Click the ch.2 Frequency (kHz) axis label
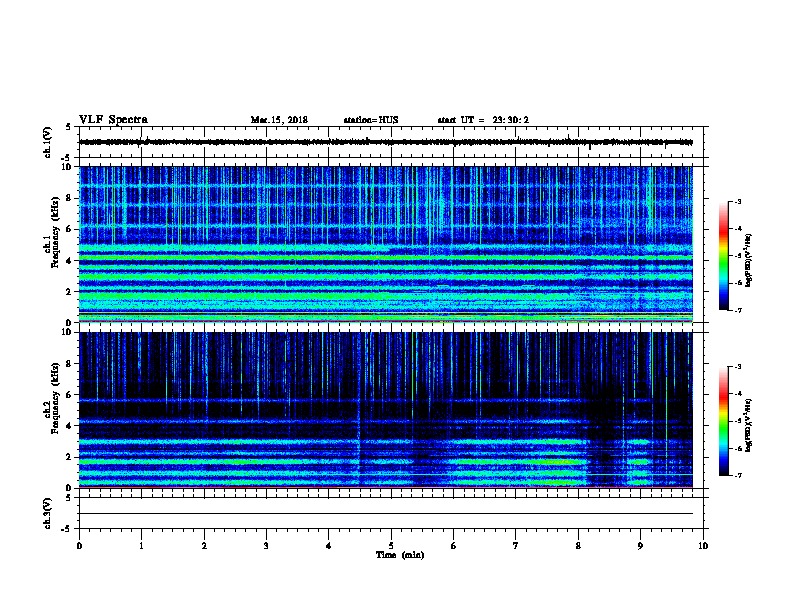This screenshot has width=792, height=612. pos(52,398)
